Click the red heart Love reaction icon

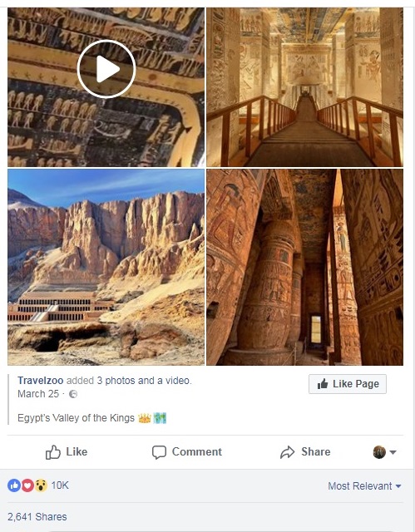27,485
